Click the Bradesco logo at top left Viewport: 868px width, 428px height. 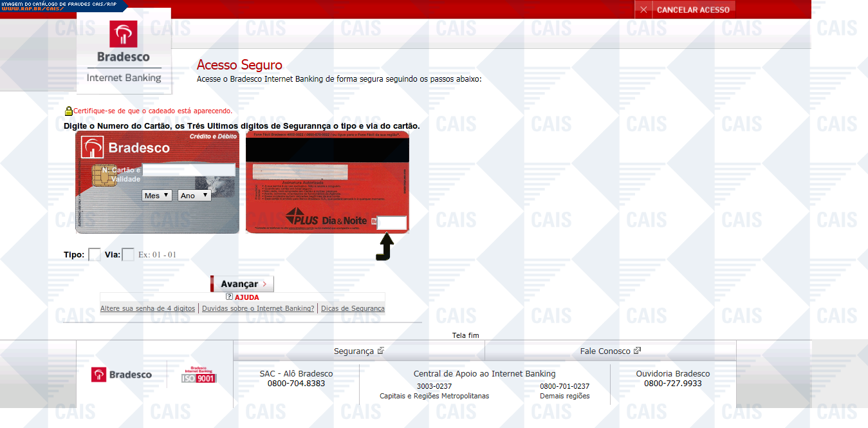tap(124, 50)
